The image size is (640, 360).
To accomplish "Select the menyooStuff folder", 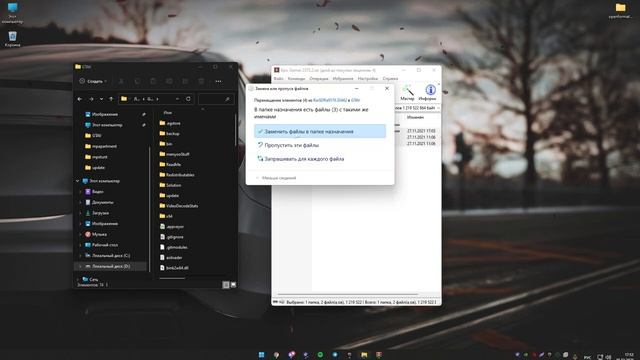I will click(178, 154).
